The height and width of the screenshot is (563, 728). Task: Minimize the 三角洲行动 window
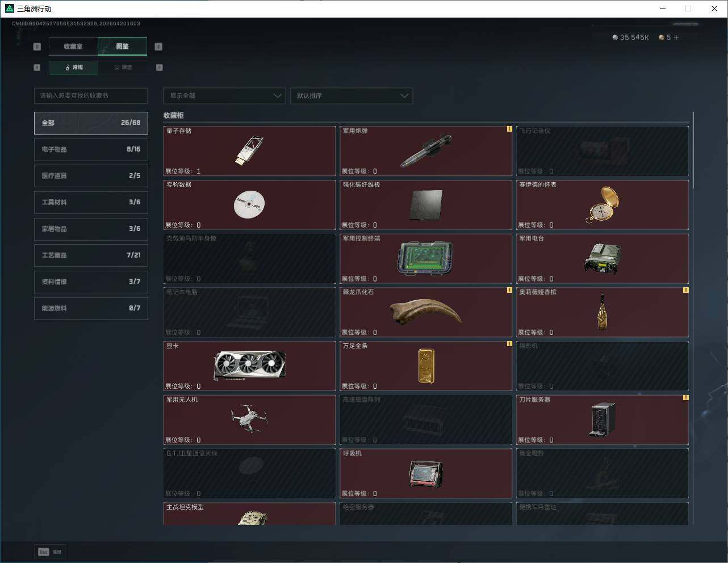tap(663, 9)
